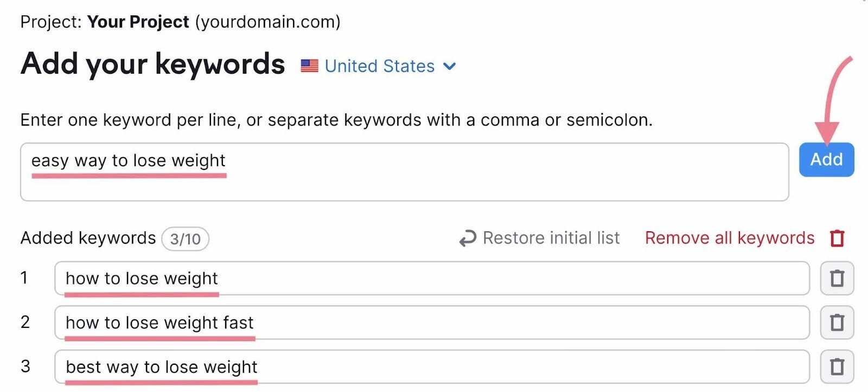Click the restore arrow icon
This screenshot has width=868, height=392.
467,238
